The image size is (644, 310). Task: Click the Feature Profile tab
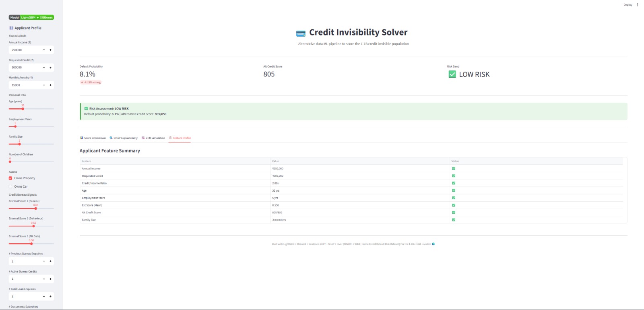coord(180,138)
